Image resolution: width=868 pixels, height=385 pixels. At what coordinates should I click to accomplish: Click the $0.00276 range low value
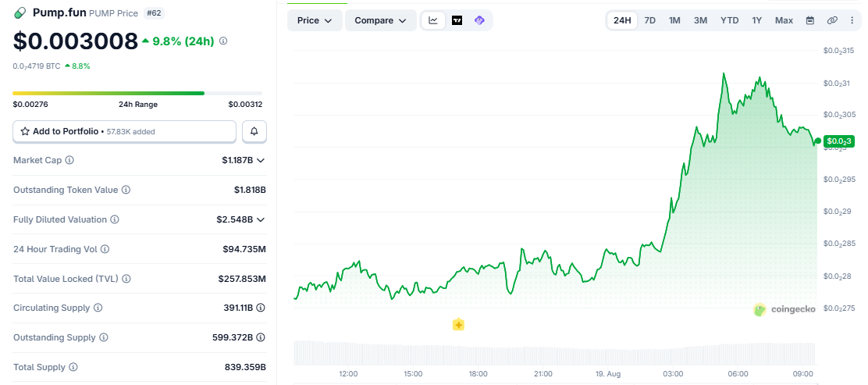pyautogui.click(x=30, y=105)
